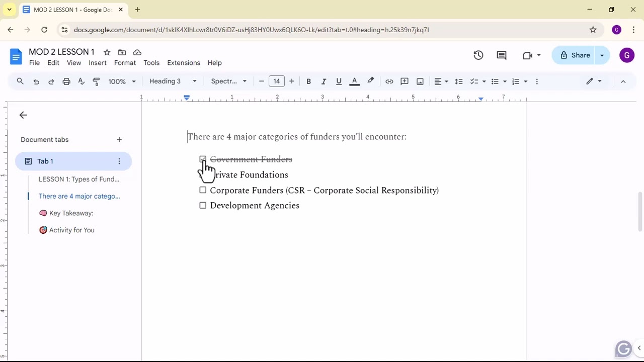Image resolution: width=644 pixels, height=362 pixels.
Task: Expand the Share options arrow
Action: pyautogui.click(x=602, y=55)
